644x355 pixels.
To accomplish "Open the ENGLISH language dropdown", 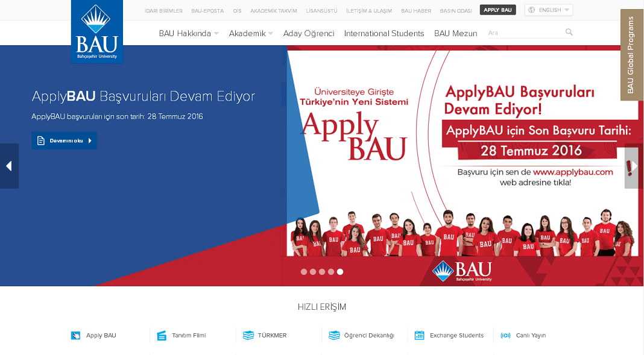I will click(x=549, y=10).
